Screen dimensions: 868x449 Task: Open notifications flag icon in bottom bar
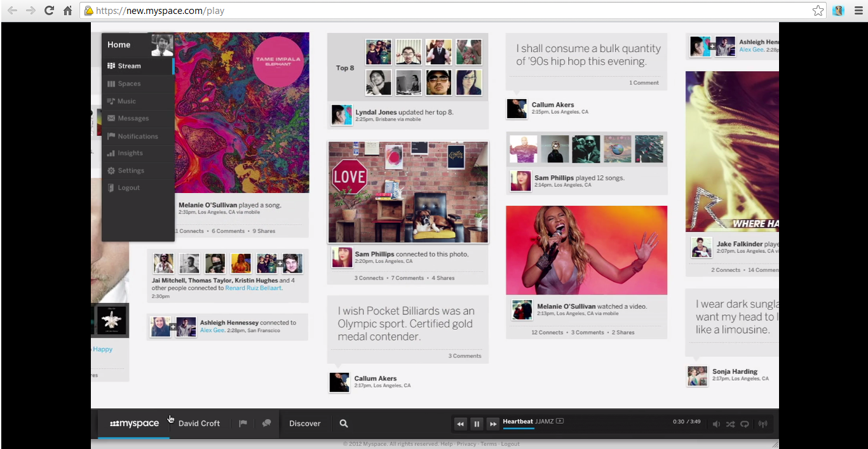pyautogui.click(x=243, y=424)
